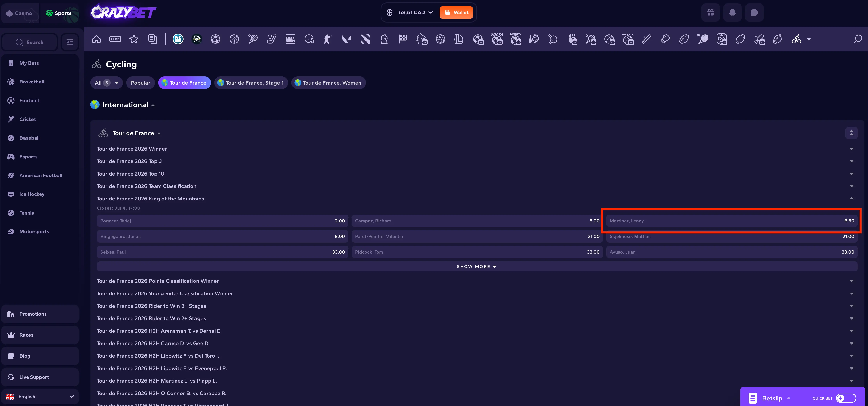This screenshot has height=406, width=868.
Task: Click the favorites star icon
Action: [134, 39]
